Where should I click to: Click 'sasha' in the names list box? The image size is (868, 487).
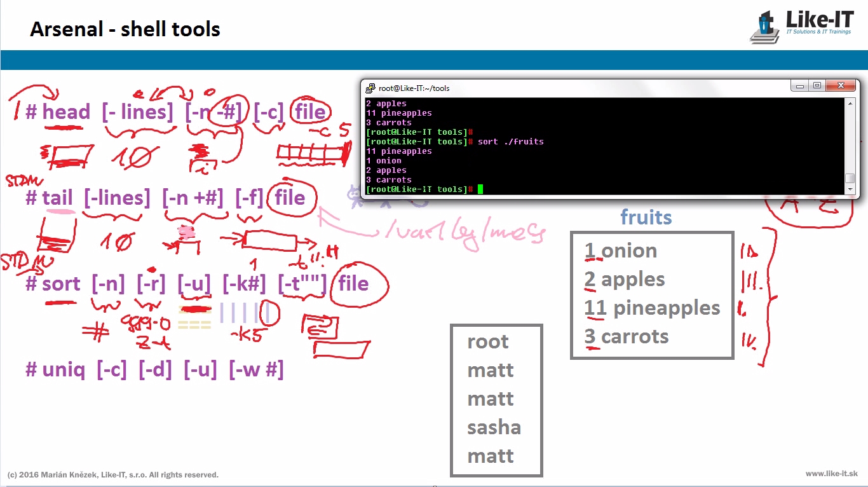(494, 427)
